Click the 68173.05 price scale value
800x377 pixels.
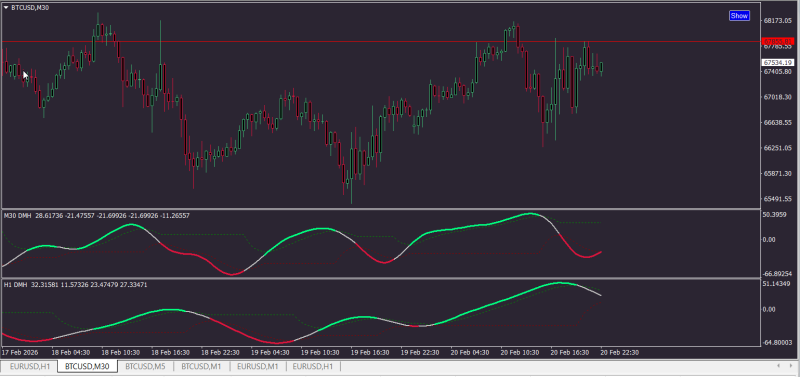click(x=778, y=21)
